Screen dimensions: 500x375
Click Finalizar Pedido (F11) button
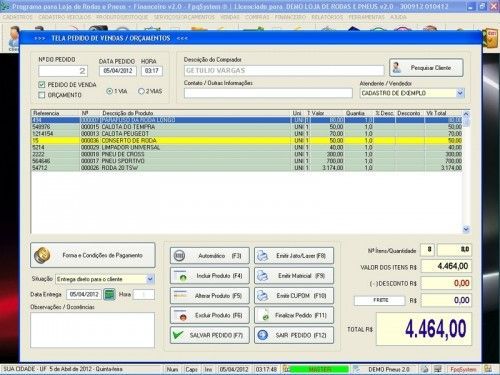[x=294, y=315]
